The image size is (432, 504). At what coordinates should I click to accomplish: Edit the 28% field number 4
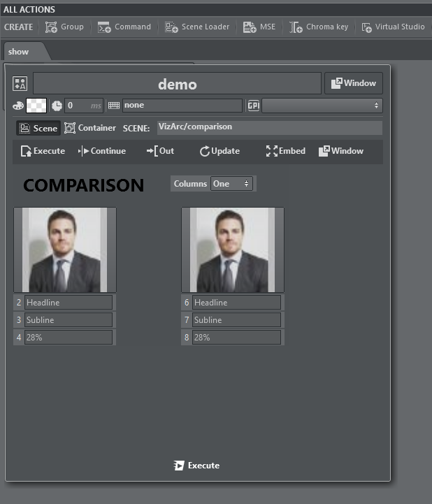point(69,337)
